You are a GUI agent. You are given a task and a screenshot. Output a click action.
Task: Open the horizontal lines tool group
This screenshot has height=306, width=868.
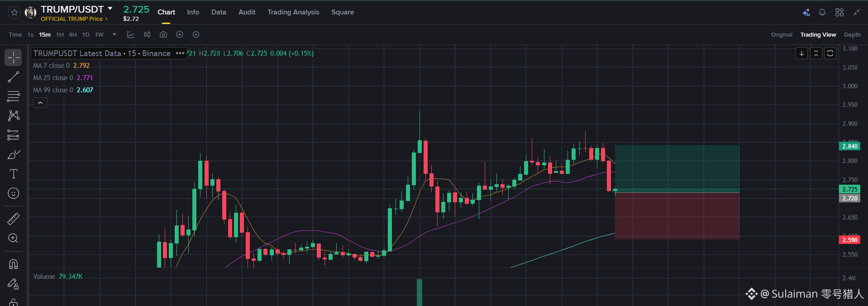pos(14,96)
